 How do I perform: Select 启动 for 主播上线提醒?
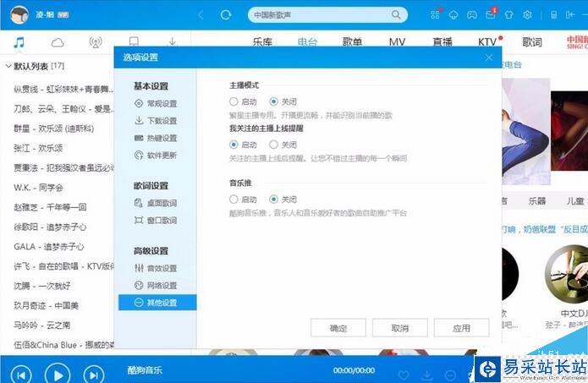[234, 145]
